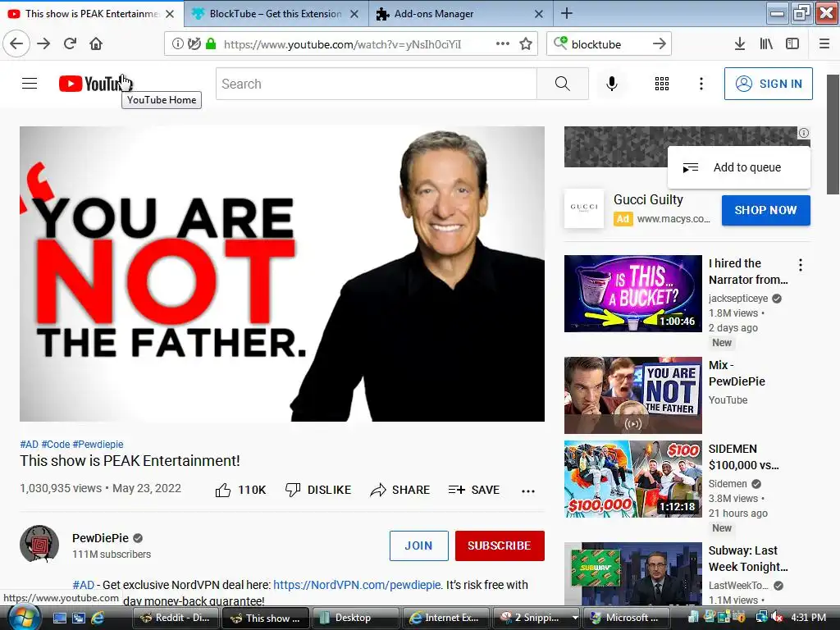Reload the current page
Image resolution: width=840 pixels, height=630 pixels.
click(70, 43)
